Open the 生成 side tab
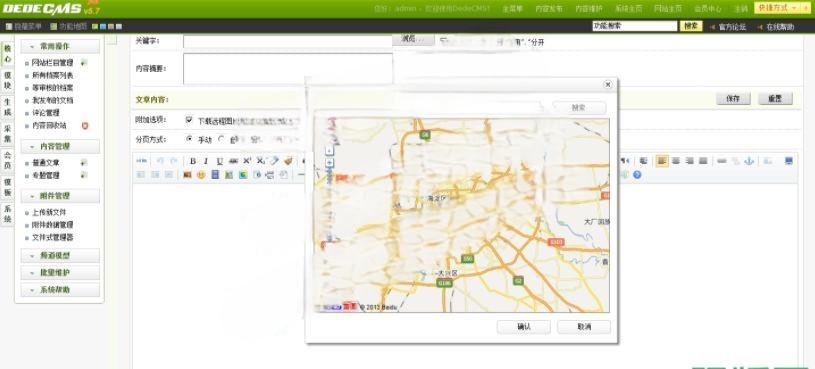815x369 pixels. pos(7,107)
